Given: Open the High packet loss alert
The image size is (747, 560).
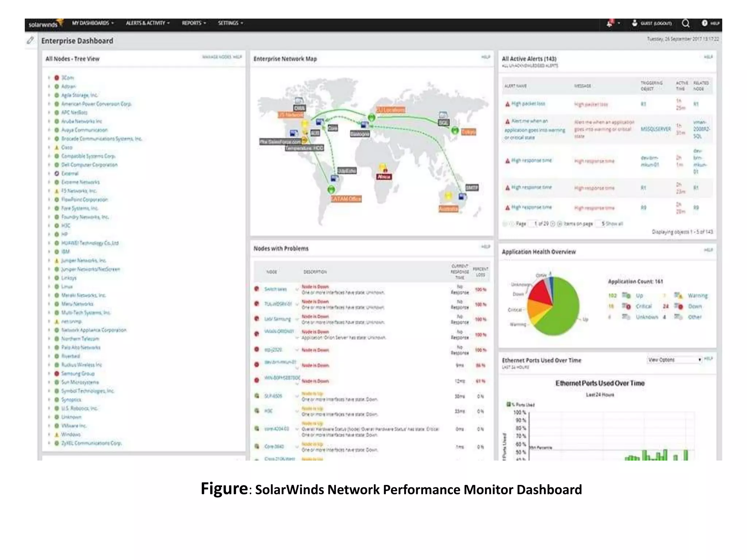Looking at the screenshot, I should 528,104.
